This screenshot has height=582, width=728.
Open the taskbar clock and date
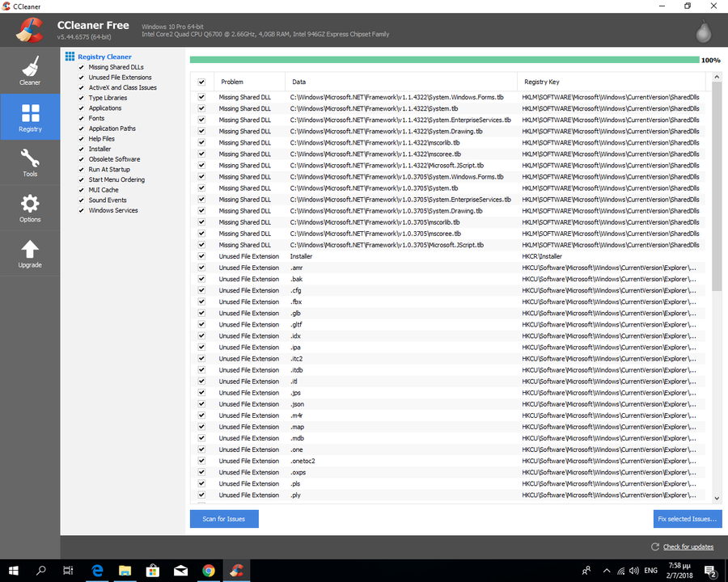pyautogui.click(x=679, y=571)
